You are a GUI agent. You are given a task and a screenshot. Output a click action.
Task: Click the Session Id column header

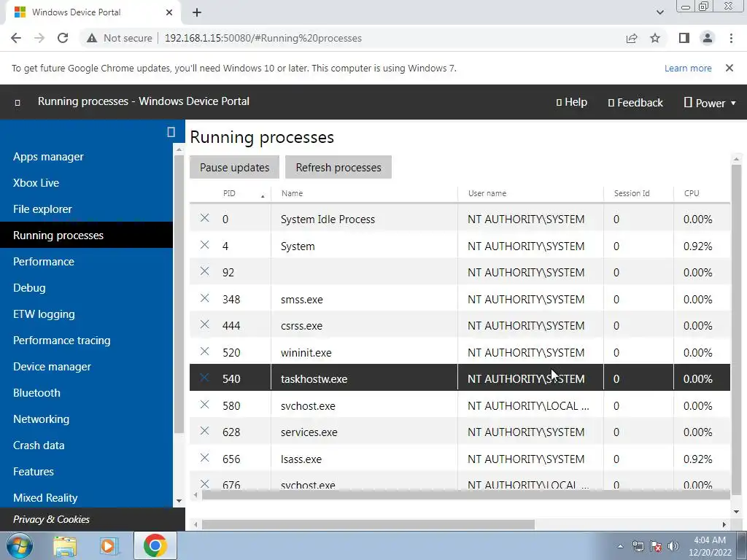(x=632, y=193)
